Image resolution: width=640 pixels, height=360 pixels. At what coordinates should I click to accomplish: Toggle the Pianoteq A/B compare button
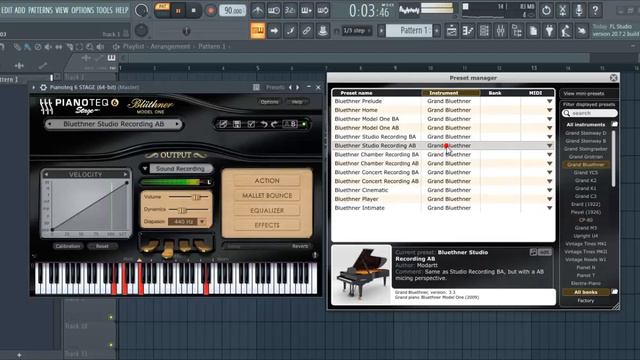pos(290,124)
